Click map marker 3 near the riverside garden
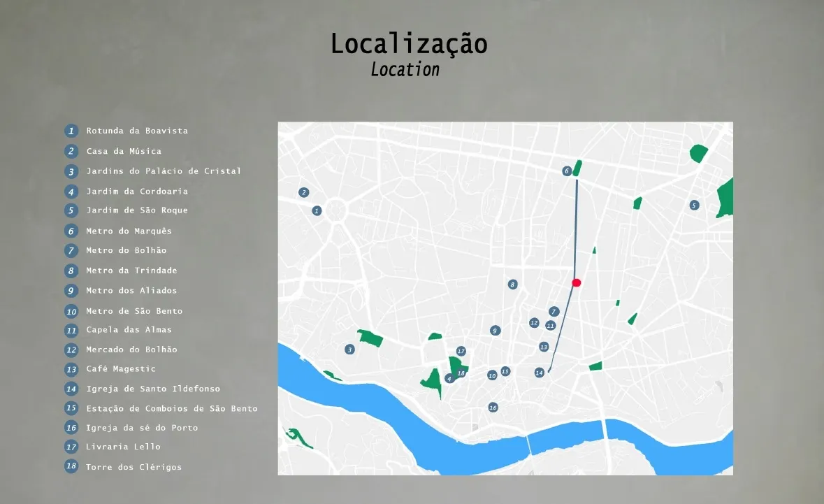824x504 pixels. (350, 350)
